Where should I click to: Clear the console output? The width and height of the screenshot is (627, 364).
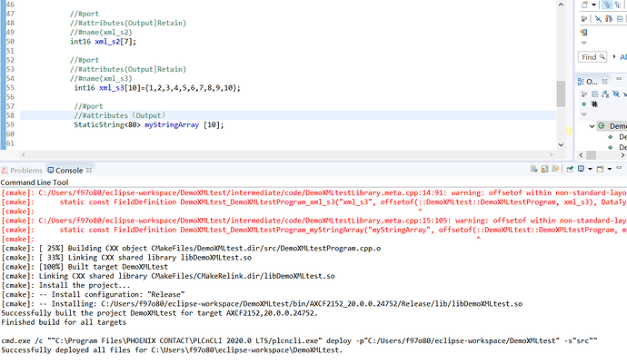click(x=533, y=169)
